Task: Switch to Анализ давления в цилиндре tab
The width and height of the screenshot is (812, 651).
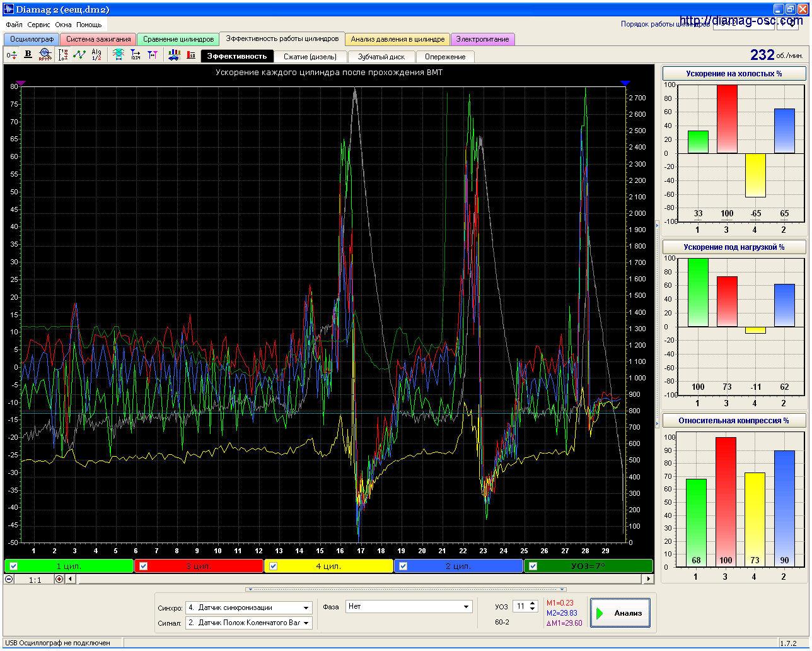Action: [x=398, y=39]
